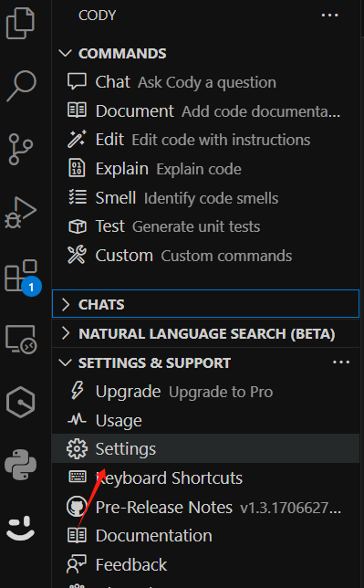Click the Document book icon in Commands
364x588 pixels.
point(78,110)
